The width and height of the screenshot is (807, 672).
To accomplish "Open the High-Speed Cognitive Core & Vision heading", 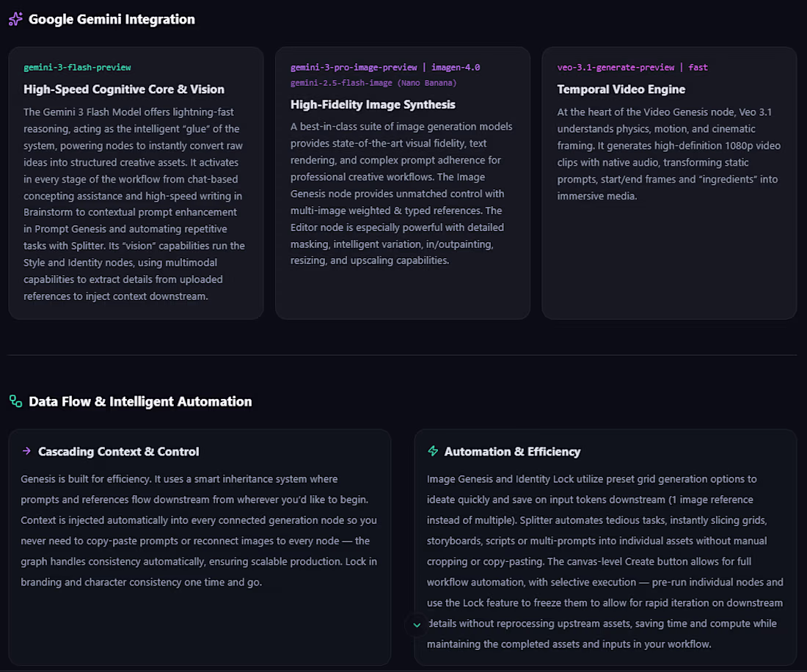I will [124, 90].
